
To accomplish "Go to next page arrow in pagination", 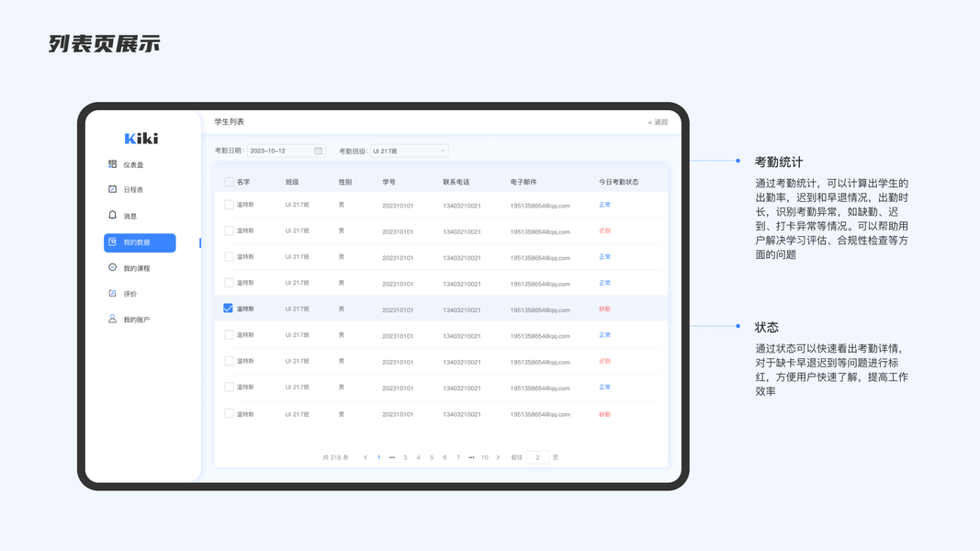I will click(498, 457).
